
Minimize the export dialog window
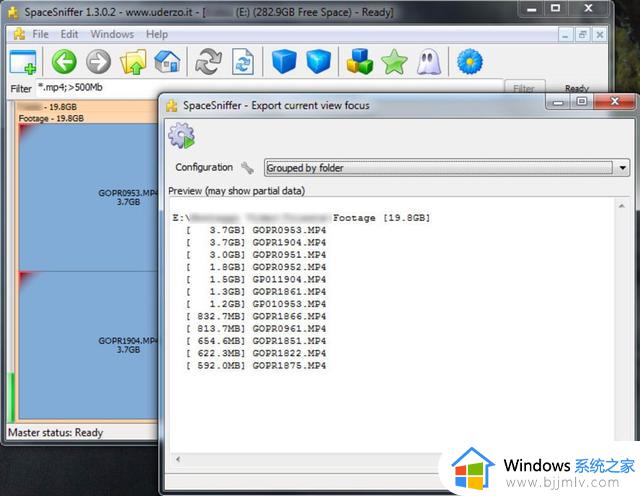click(x=558, y=102)
